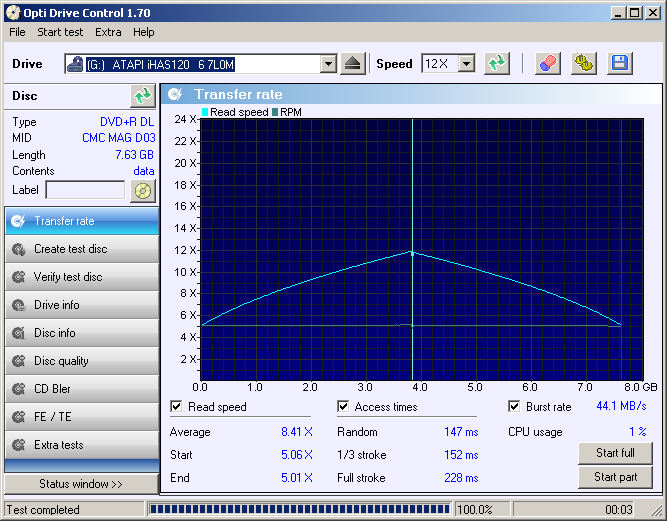Click the 5.01 X end speed value
Viewport: 667px width, 521px height.
coord(297,478)
